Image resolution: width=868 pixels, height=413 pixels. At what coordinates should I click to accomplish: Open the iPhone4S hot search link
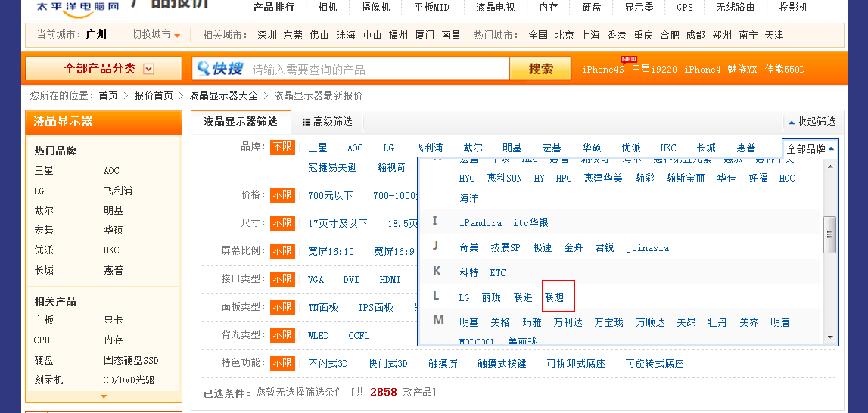click(x=602, y=70)
